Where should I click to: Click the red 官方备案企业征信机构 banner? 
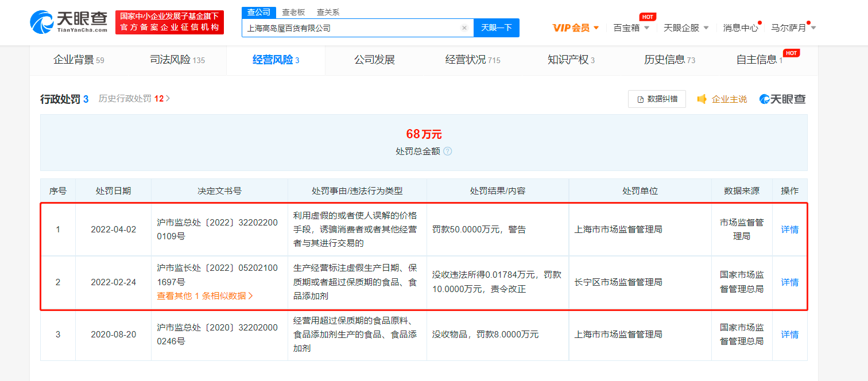pyautogui.click(x=169, y=22)
